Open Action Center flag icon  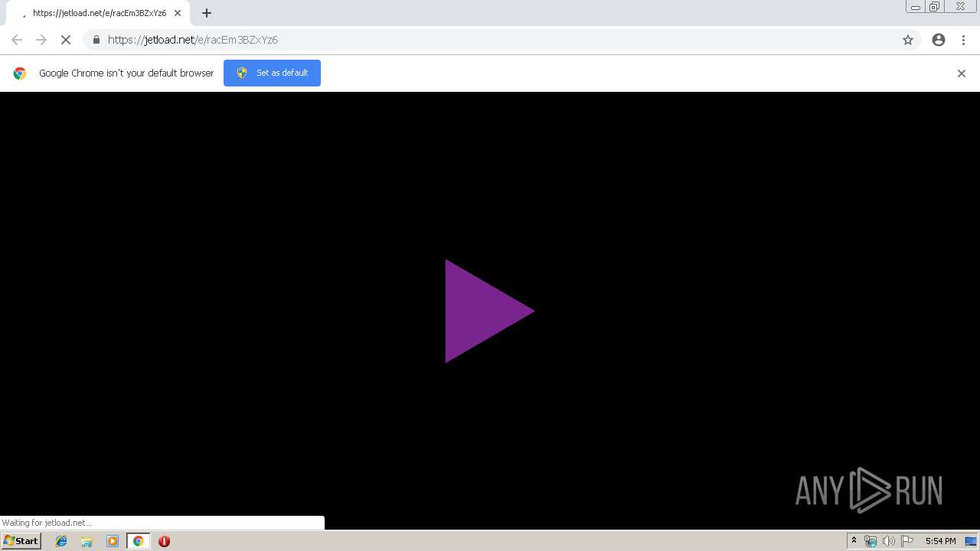[907, 541]
